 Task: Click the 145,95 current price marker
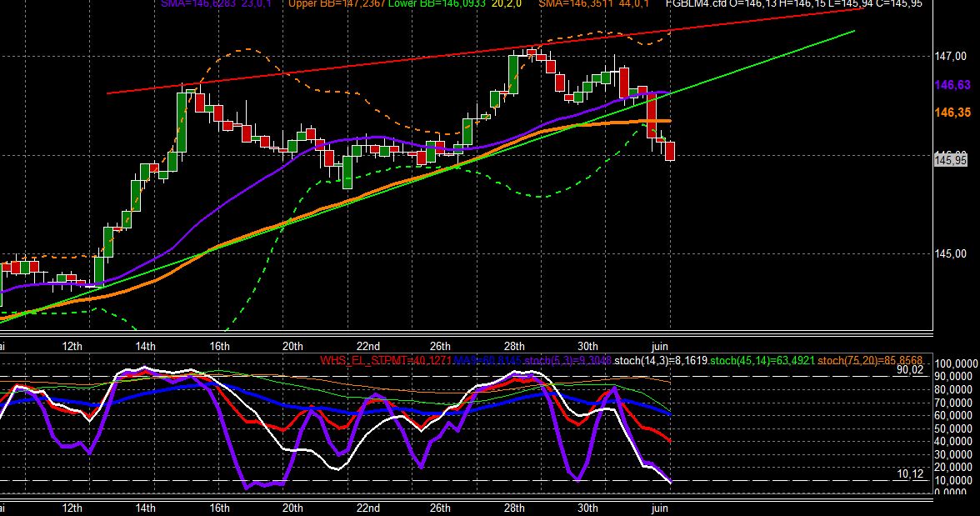[951, 161]
